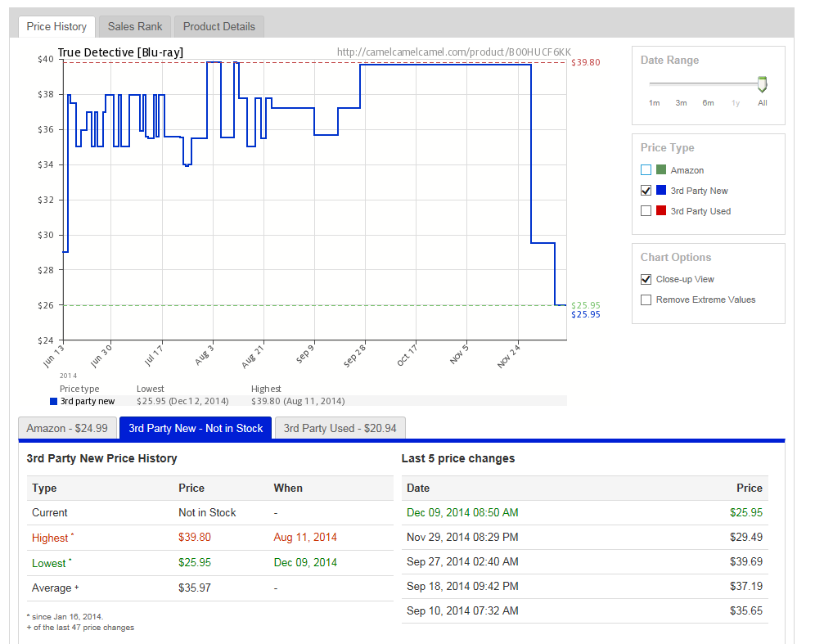Click the red 3rd Party Used swatch
Viewport: 824px width, 644px height.
[x=661, y=211]
